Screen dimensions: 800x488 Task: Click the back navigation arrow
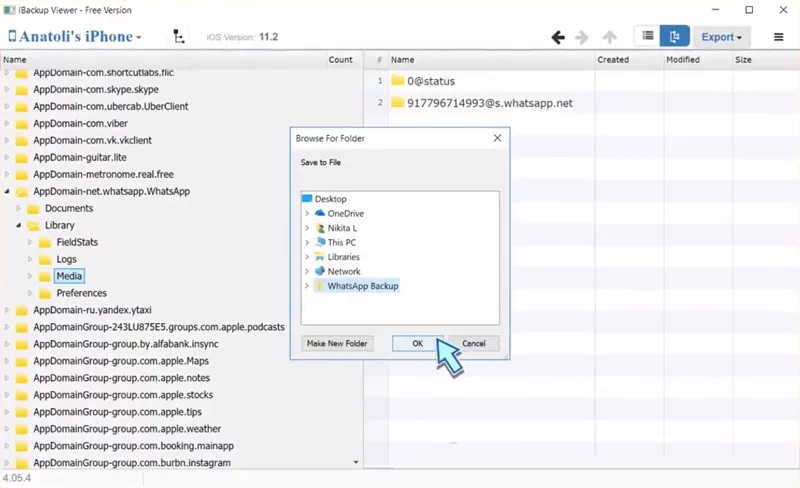pos(558,37)
